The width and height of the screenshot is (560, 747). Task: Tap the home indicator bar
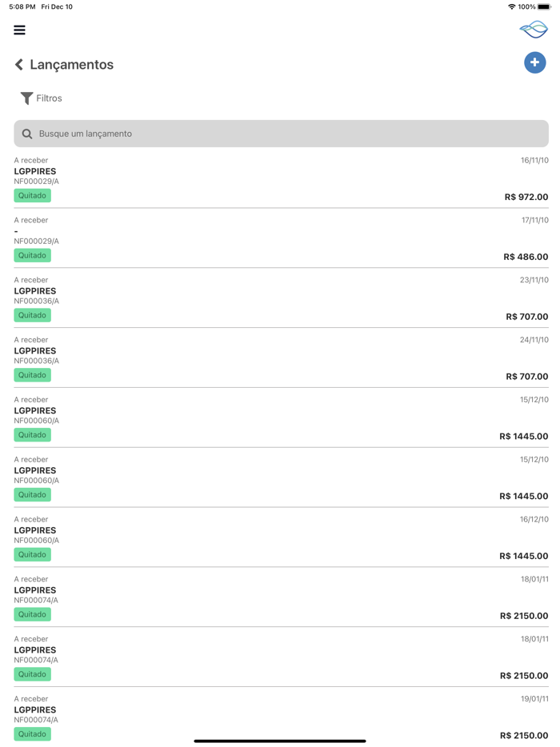click(280, 741)
